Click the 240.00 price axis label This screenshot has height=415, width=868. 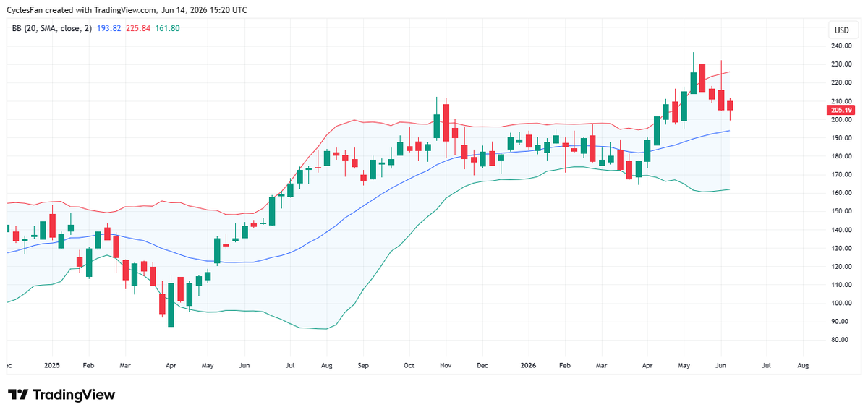tap(841, 46)
